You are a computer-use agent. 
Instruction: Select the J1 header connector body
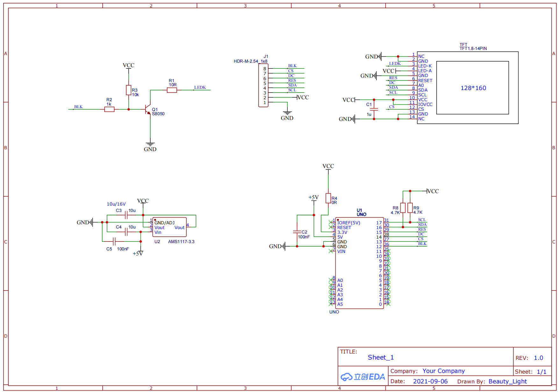click(x=263, y=85)
